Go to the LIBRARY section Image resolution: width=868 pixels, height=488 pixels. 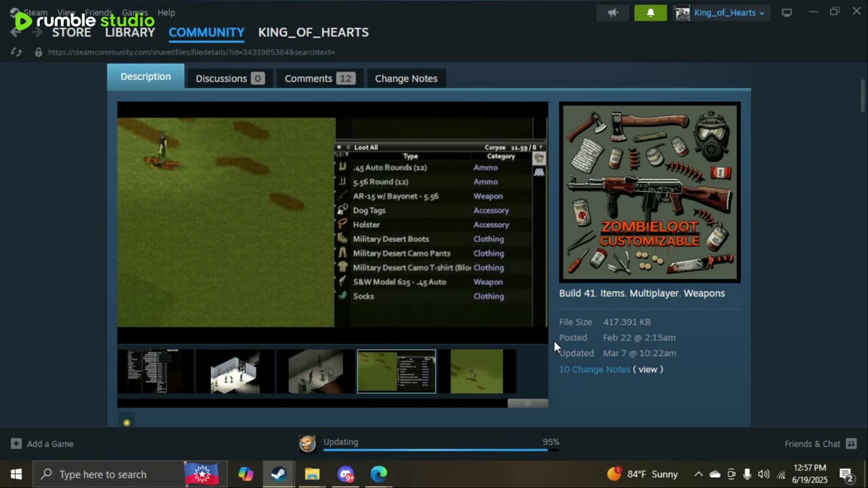130,32
